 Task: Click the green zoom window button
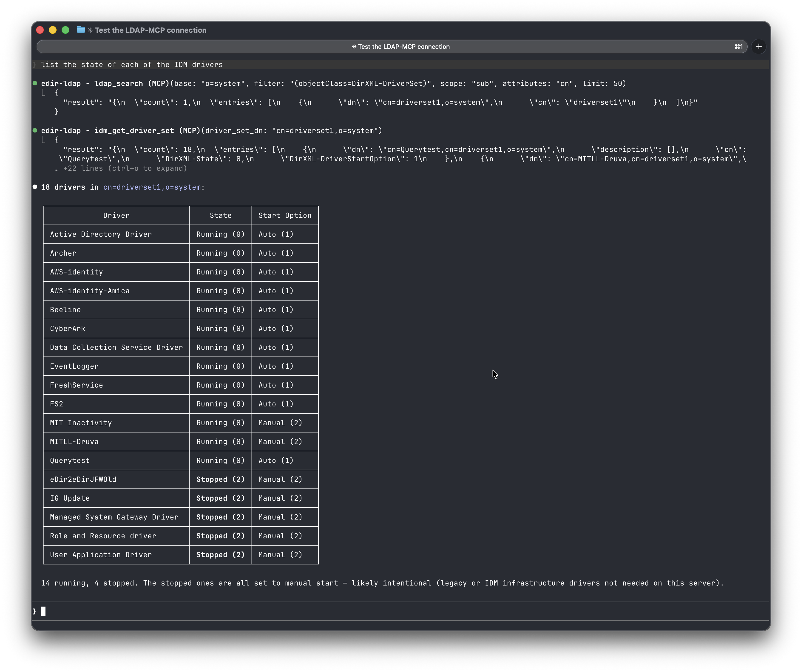click(x=65, y=30)
